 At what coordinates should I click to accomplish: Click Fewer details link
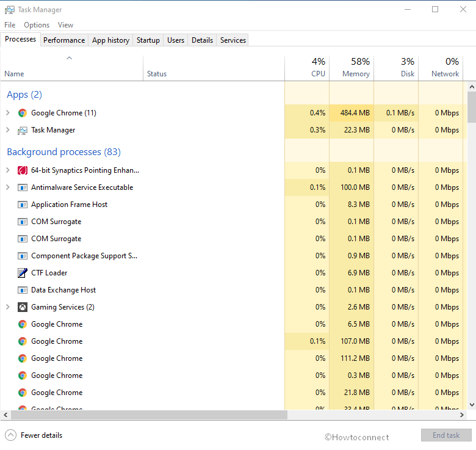pos(41,435)
